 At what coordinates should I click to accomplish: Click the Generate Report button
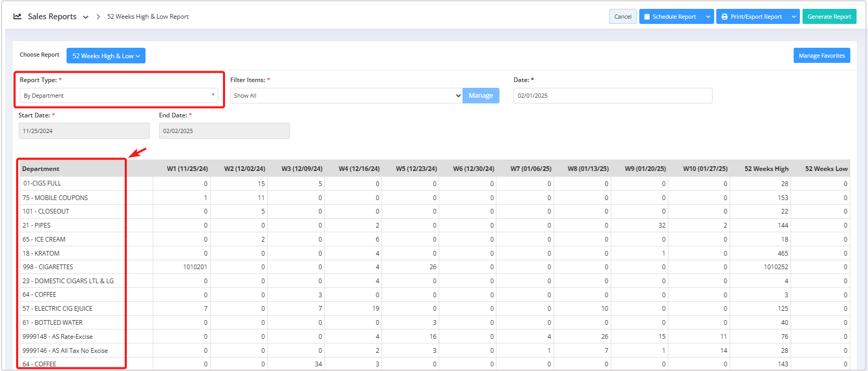click(829, 17)
